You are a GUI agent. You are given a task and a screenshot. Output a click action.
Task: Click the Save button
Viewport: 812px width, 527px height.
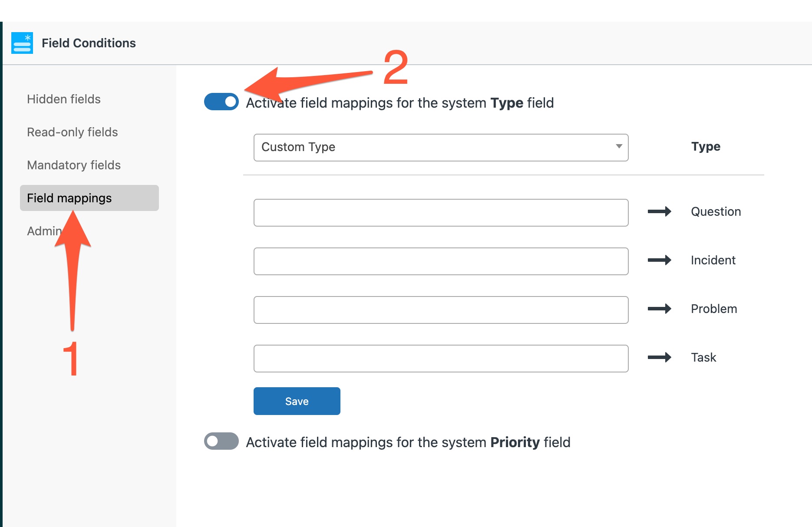(297, 401)
